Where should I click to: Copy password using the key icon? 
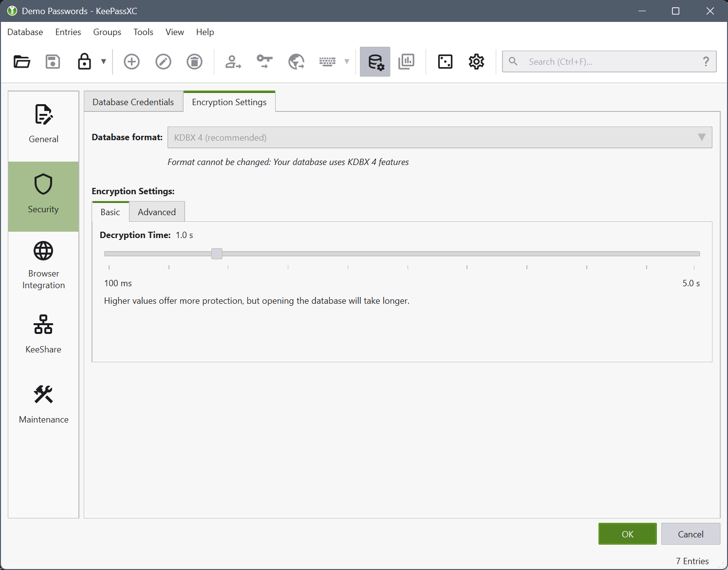click(264, 62)
